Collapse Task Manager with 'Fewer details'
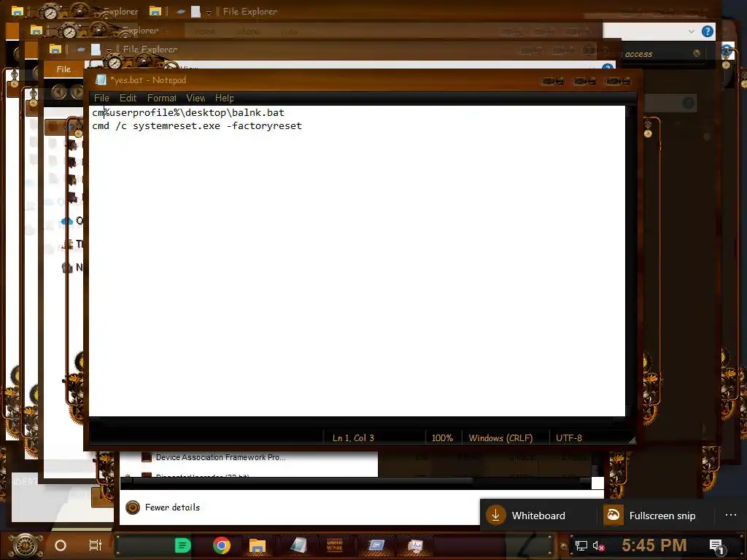 click(163, 507)
